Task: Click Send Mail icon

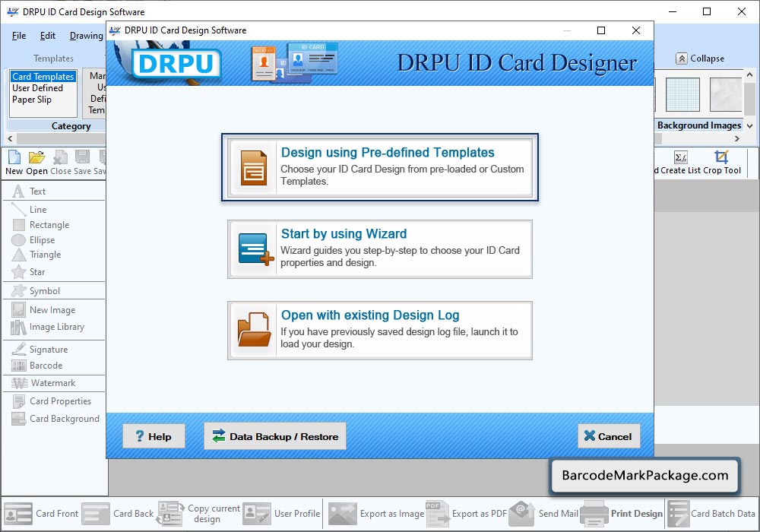Action: (x=522, y=512)
